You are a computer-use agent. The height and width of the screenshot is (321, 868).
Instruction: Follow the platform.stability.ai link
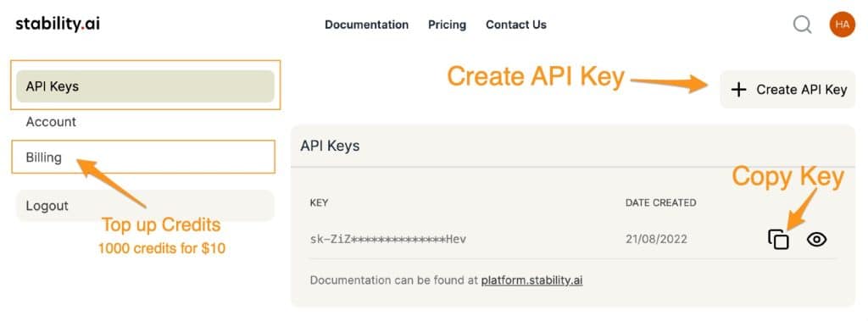click(x=531, y=280)
